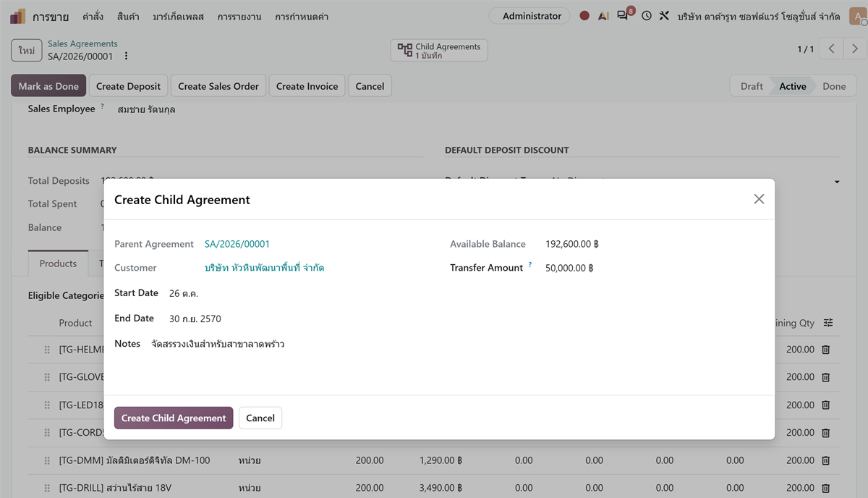This screenshot has height=498, width=868.
Task: Open the debug tools wrench icon
Action: click(x=664, y=16)
